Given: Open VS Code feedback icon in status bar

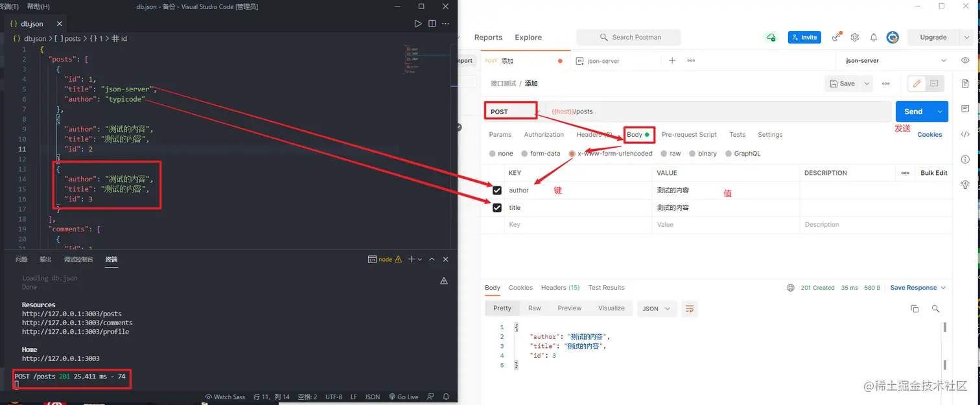Looking at the screenshot, I should (430, 397).
